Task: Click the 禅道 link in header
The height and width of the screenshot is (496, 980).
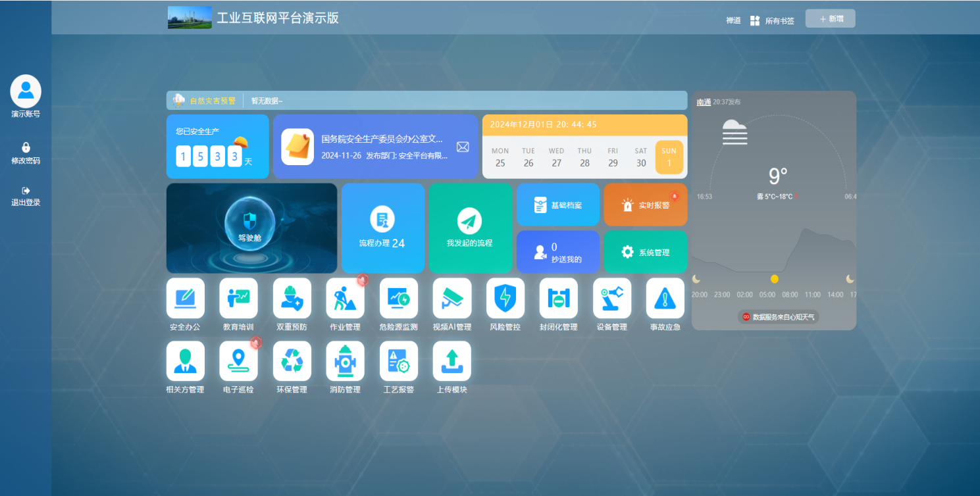Action: [x=733, y=20]
